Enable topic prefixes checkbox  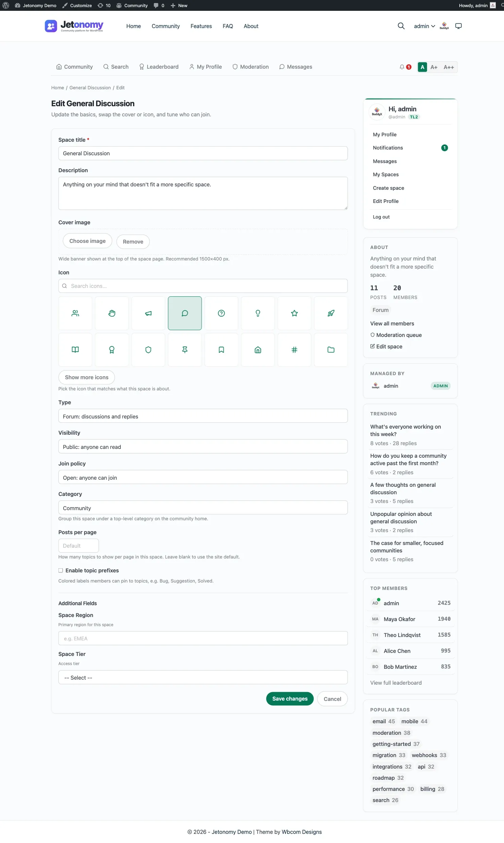pos(61,570)
